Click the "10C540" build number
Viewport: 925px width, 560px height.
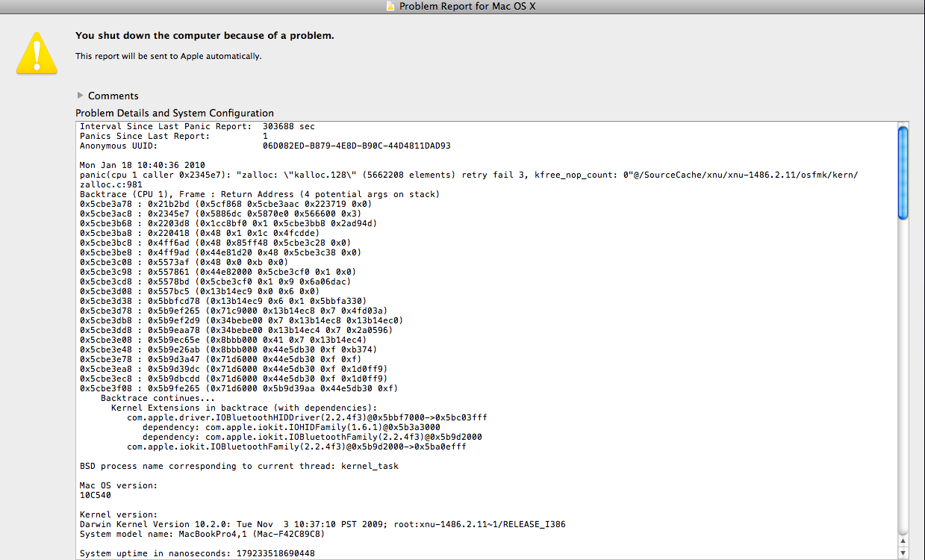[x=96, y=496]
